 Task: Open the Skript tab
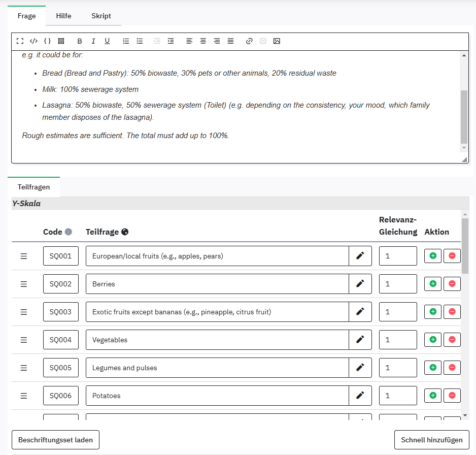(x=101, y=16)
